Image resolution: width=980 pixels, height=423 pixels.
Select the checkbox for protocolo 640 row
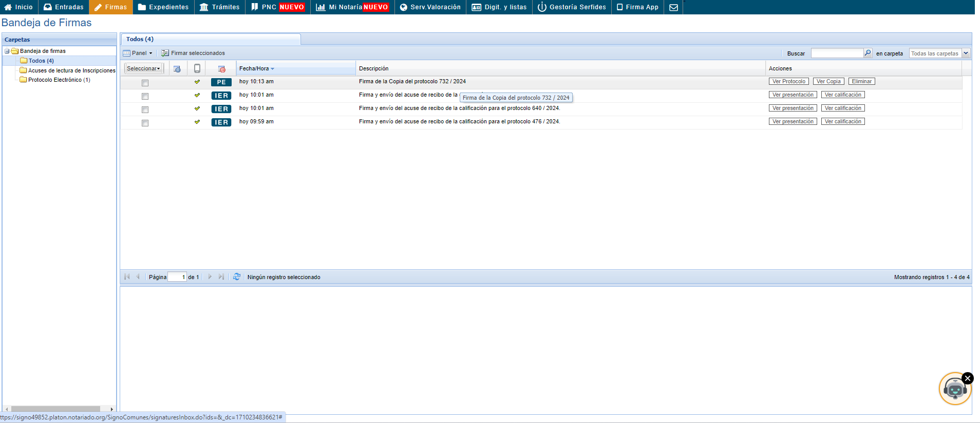click(145, 109)
